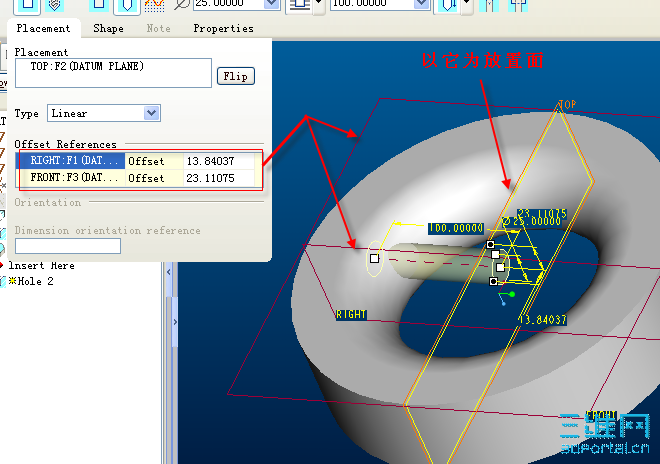This screenshot has width=660, height=464.
Task: Open the Linear type dropdown
Action: [152, 113]
